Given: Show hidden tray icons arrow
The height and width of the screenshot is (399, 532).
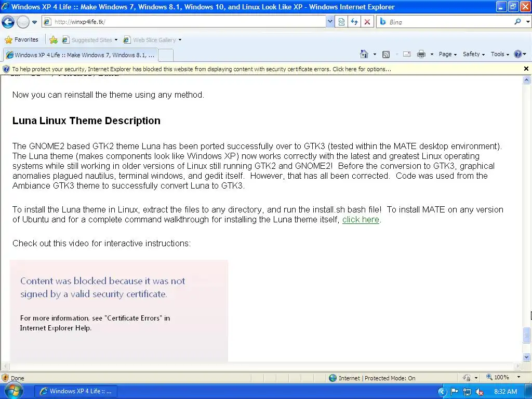Looking at the screenshot, I should 442,392.
